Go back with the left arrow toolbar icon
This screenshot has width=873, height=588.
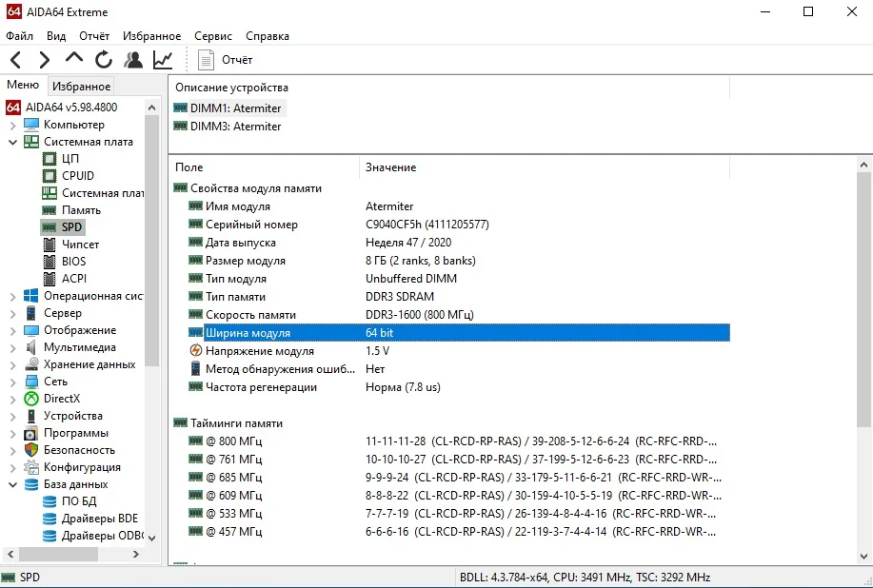click(x=15, y=60)
